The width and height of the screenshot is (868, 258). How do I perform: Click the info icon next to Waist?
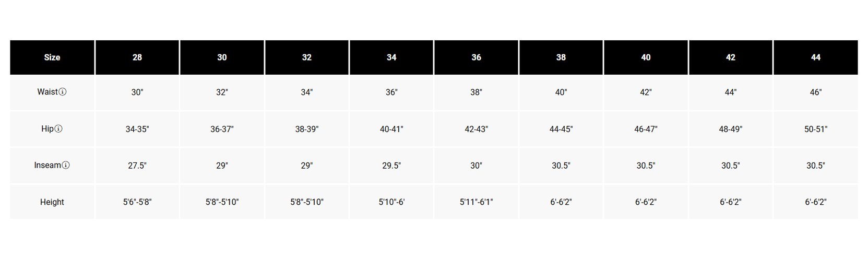(63, 92)
